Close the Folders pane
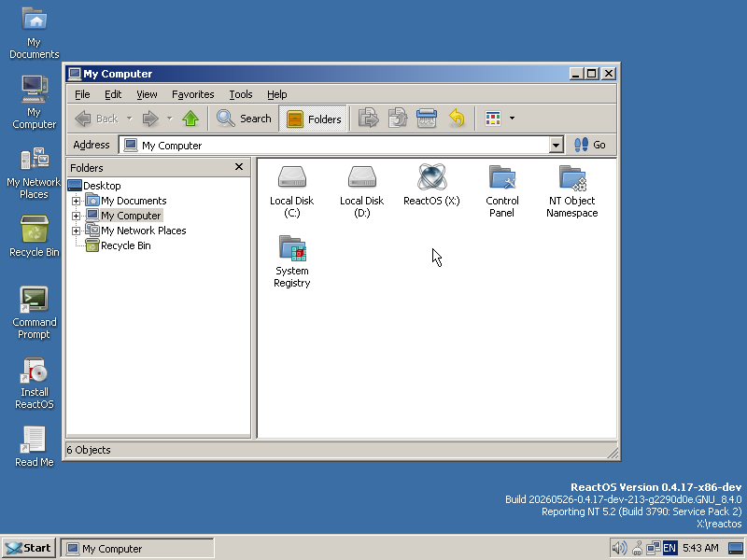The height and width of the screenshot is (560, 747). [x=239, y=167]
